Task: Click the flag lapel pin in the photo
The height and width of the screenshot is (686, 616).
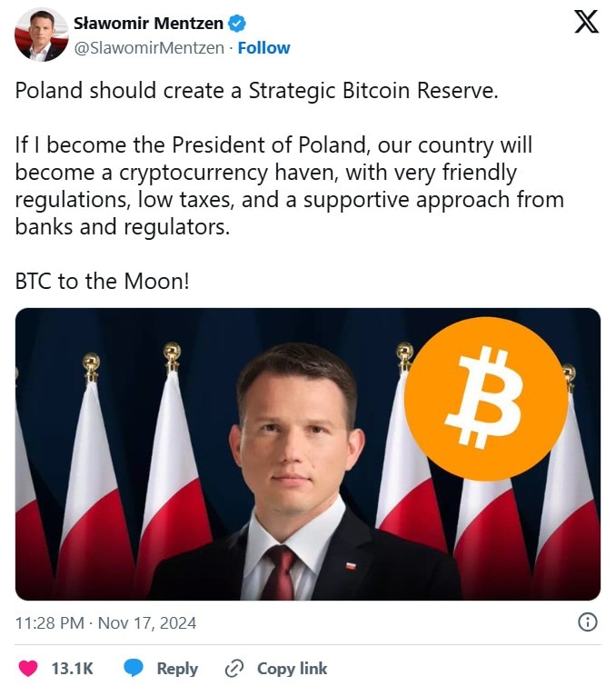Action: point(349,562)
